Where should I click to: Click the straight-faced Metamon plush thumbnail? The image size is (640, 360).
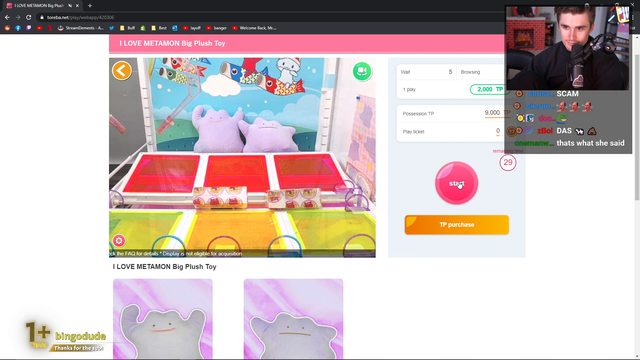pyautogui.click(x=293, y=319)
